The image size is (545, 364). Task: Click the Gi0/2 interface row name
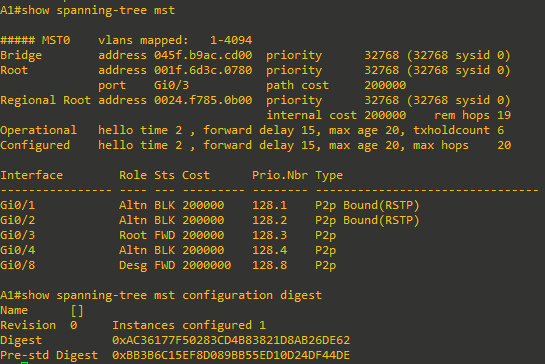18,220
